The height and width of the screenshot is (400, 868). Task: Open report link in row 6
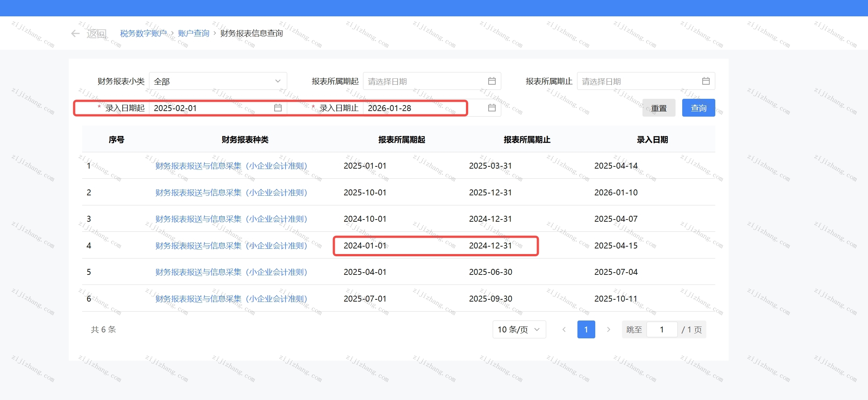(x=231, y=299)
